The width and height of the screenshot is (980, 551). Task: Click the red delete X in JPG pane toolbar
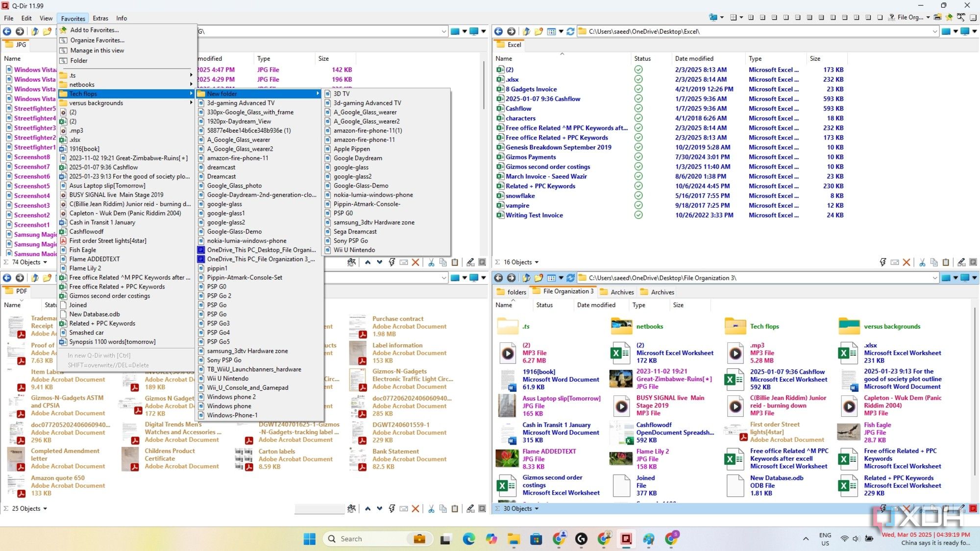[416, 263]
